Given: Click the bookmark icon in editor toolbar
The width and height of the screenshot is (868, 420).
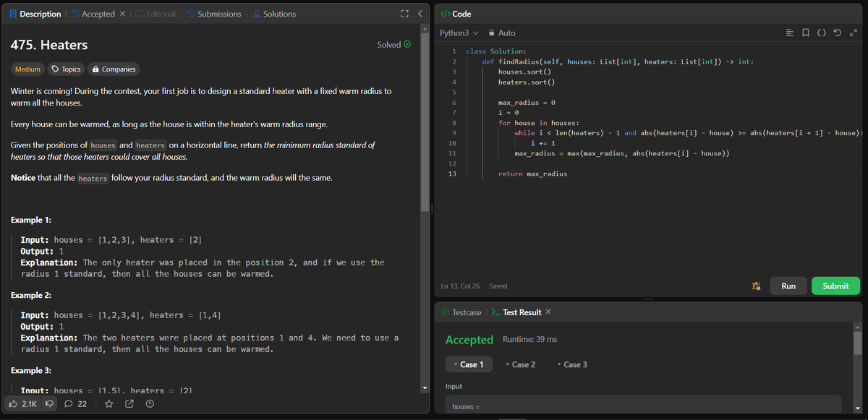Looking at the screenshot, I should pos(805,33).
